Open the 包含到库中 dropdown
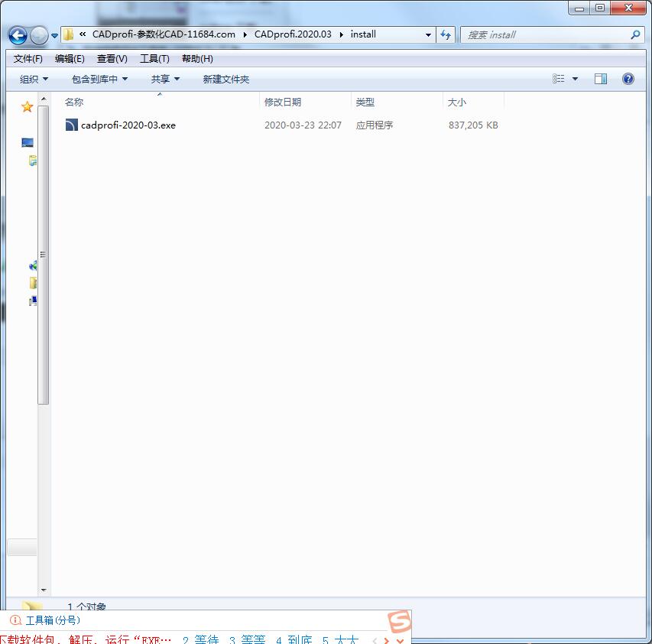 tap(99, 79)
